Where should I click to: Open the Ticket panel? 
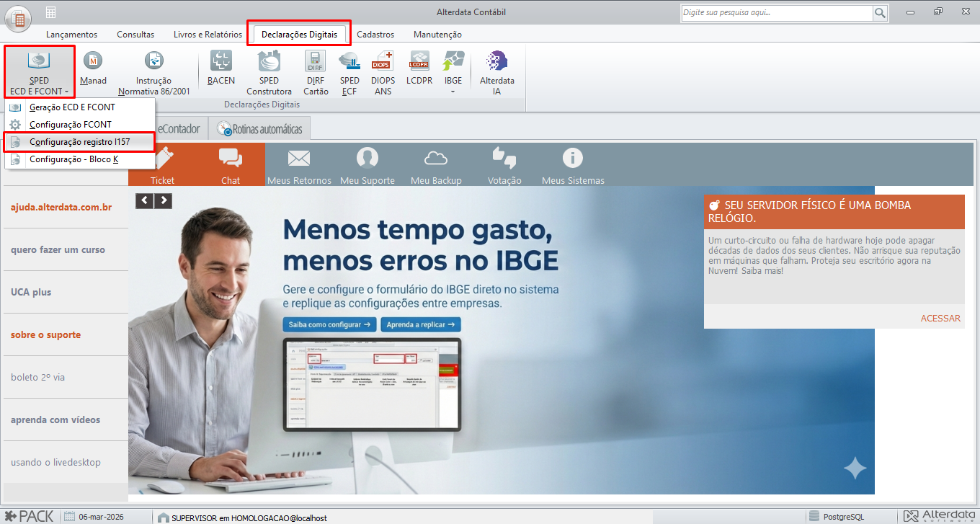163,166
